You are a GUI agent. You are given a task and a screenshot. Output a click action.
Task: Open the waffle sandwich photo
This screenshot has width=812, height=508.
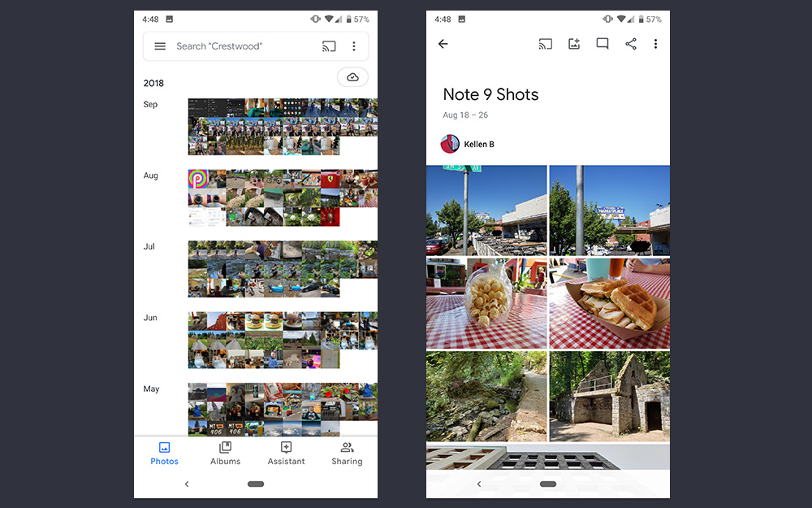(610, 303)
